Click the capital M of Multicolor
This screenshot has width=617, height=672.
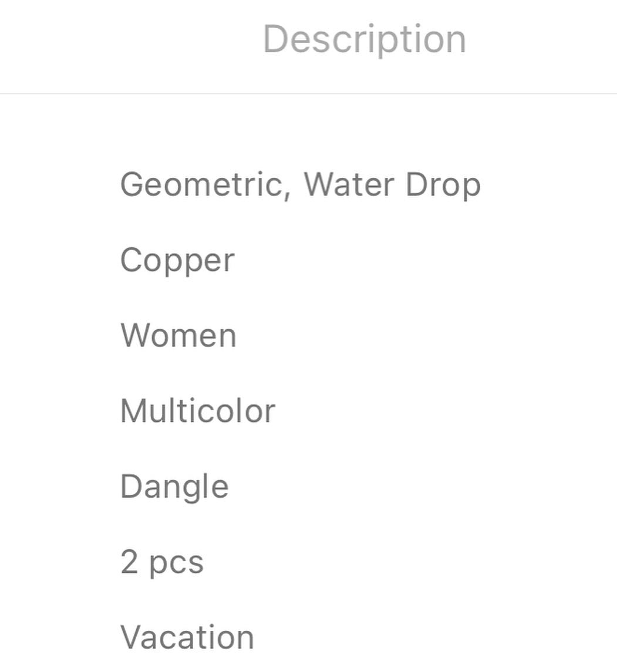tap(133, 411)
